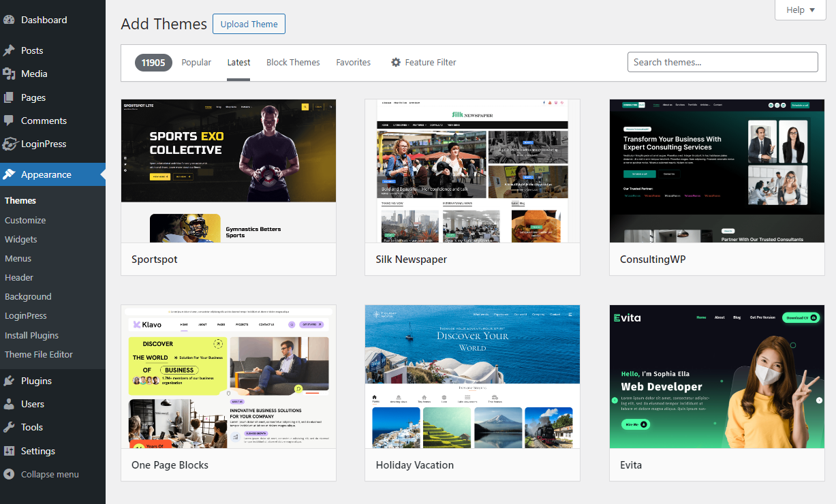The image size is (836, 504).
Task: Click the Tools wrench icon
Action: [x=9, y=427]
